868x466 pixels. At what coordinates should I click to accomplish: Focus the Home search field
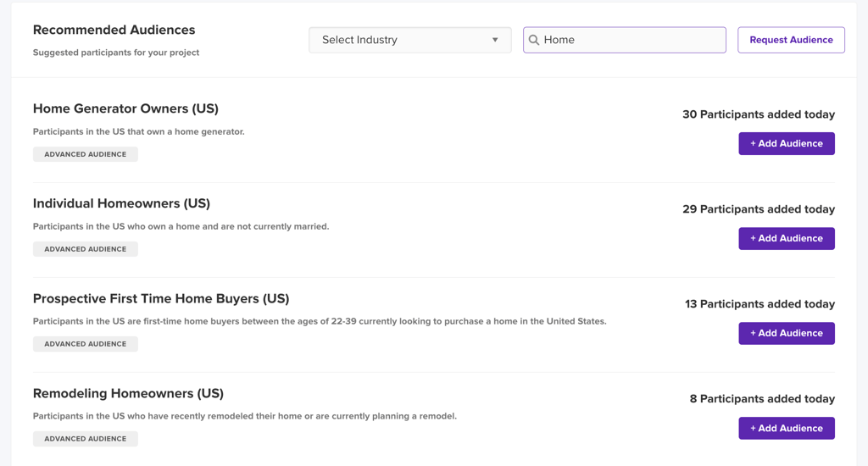pyautogui.click(x=632, y=40)
